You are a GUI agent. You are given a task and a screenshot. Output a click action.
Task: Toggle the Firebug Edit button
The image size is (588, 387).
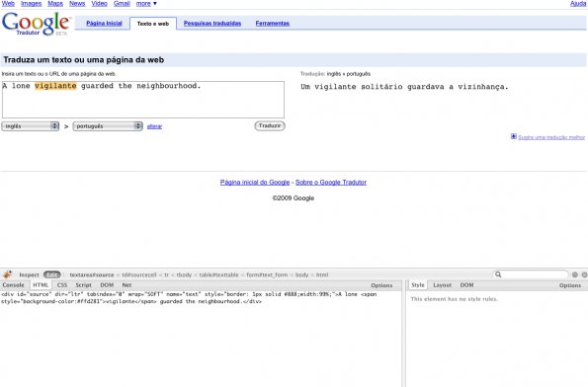pos(51,274)
